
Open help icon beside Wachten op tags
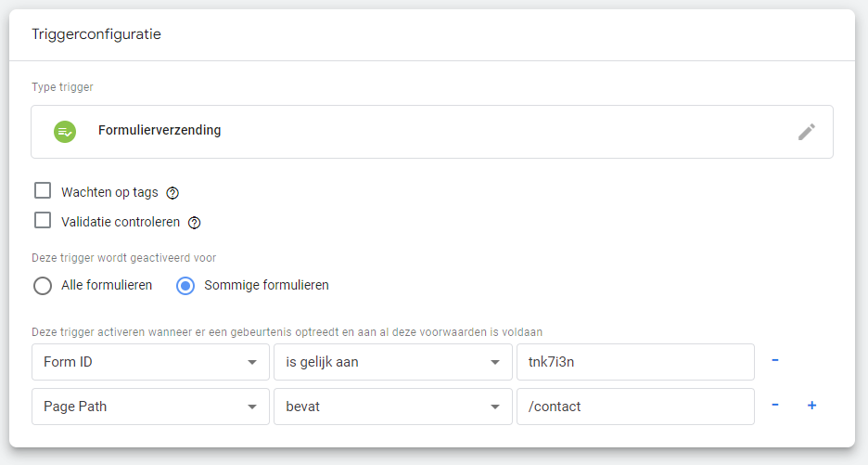tap(172, 193)
